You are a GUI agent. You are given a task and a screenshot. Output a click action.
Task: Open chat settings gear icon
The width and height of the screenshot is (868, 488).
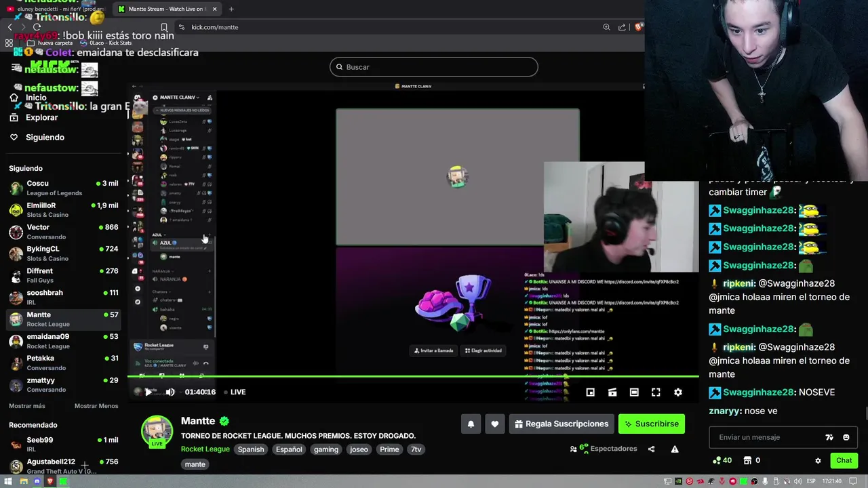coord(818,460)
